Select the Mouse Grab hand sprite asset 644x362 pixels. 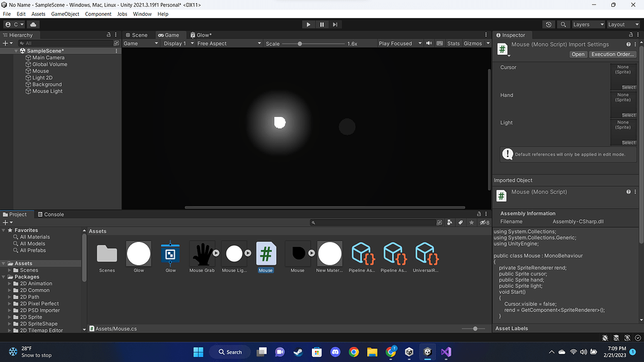(202, 255)
